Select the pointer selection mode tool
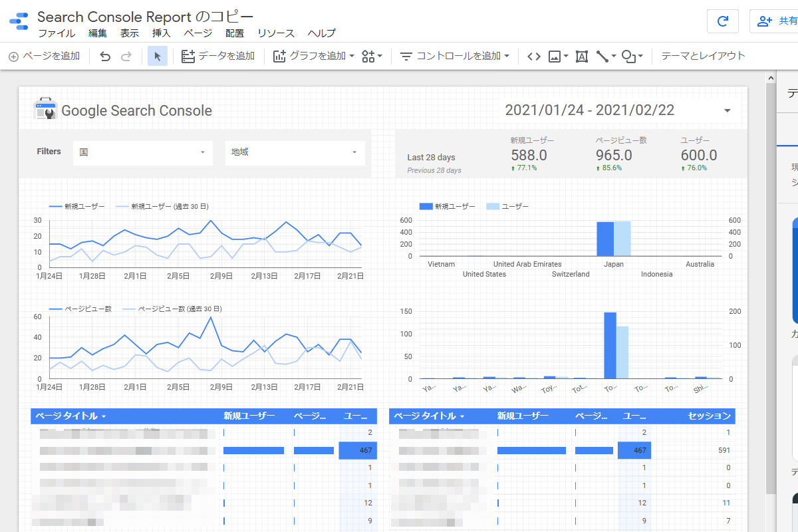Image resolution: width=798 pixels, height=532 pixels. pyautogui.click(x=158, y=57)
